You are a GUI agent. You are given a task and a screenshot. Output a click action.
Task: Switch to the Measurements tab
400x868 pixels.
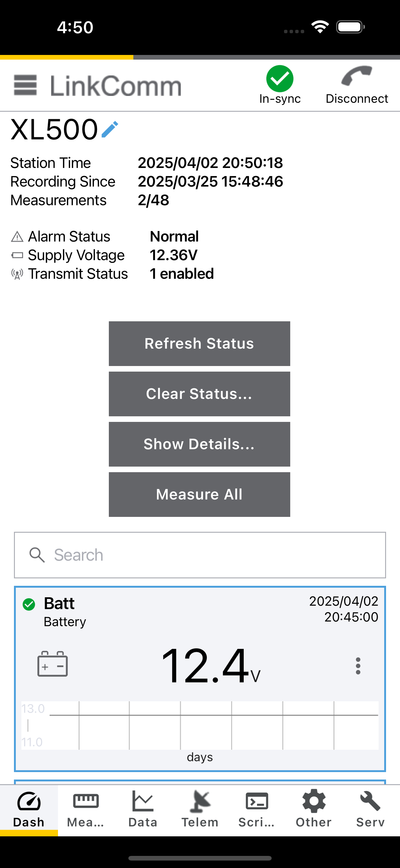(x=86, y=810)
